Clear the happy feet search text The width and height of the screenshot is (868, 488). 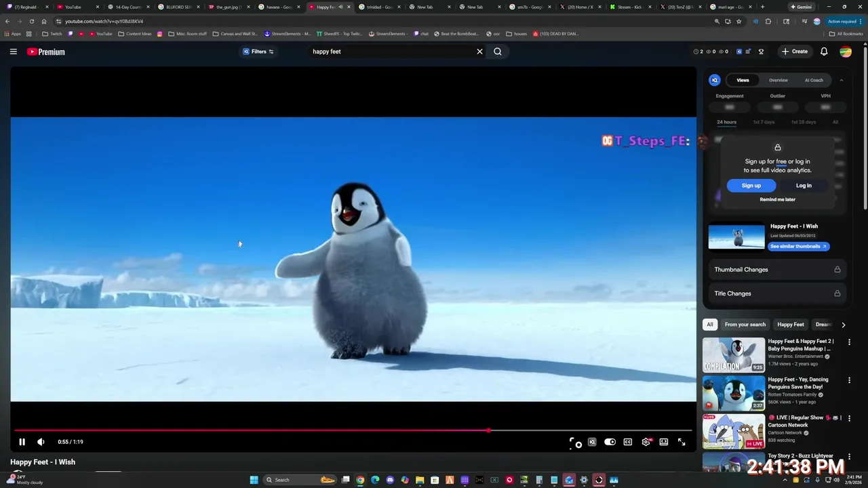click(479, 52)
